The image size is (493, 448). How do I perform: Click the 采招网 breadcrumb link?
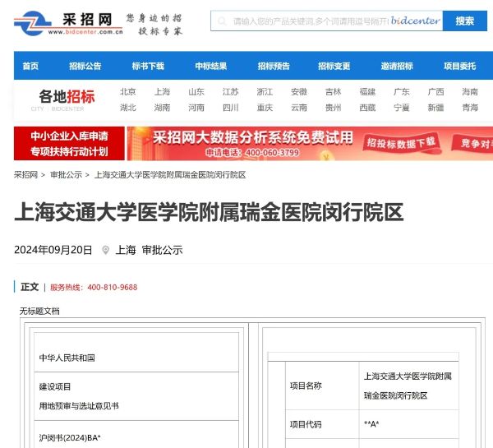pyautogui.click(x=25, y=175)
